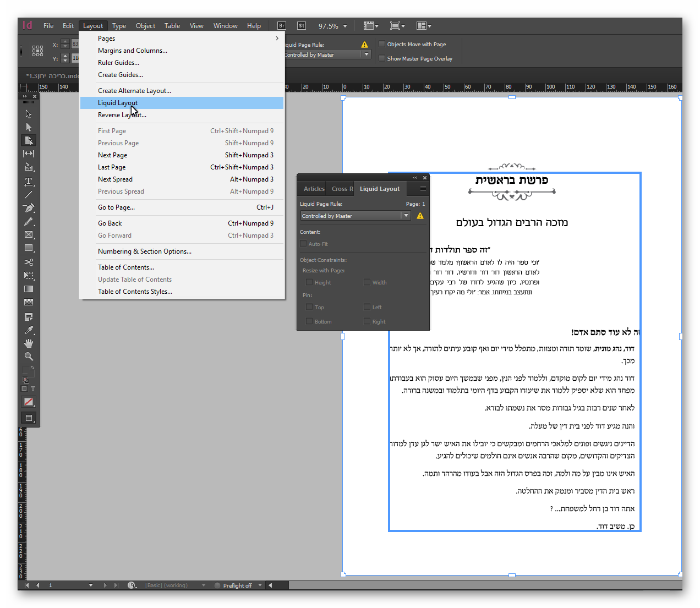Select the Type tool

pyautogui.click(x=29, y=181)
